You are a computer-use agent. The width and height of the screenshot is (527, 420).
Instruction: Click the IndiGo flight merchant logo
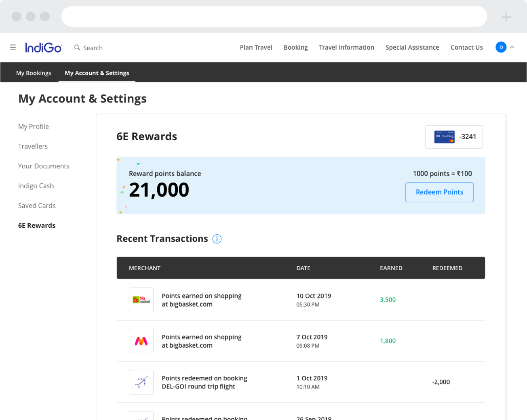pyautogui.click(x=141, y=382)
